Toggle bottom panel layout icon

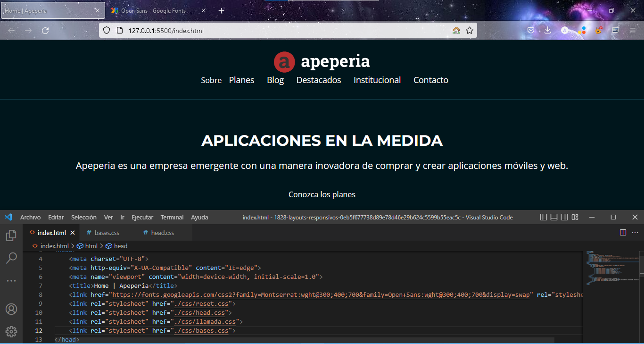click(x=554, y=218)
